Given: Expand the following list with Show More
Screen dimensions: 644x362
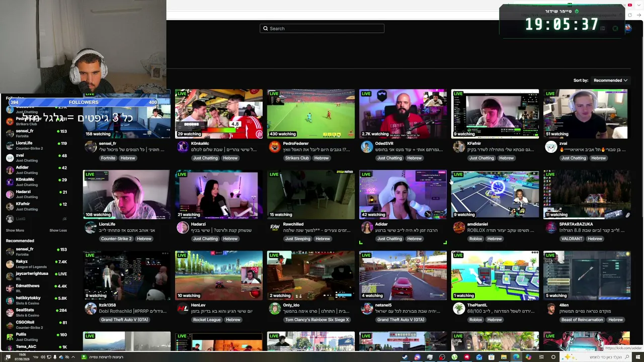Looking at the screenshot, I should tap(15, 230).
